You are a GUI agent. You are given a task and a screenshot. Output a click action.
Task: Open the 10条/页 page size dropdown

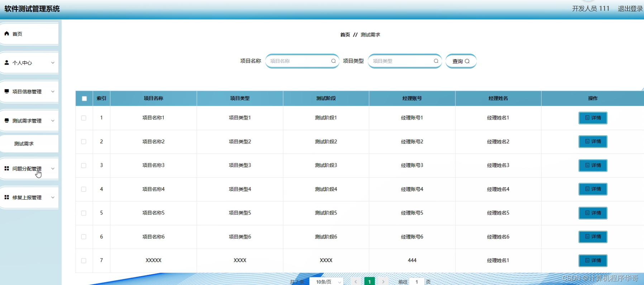coord(326,281)
